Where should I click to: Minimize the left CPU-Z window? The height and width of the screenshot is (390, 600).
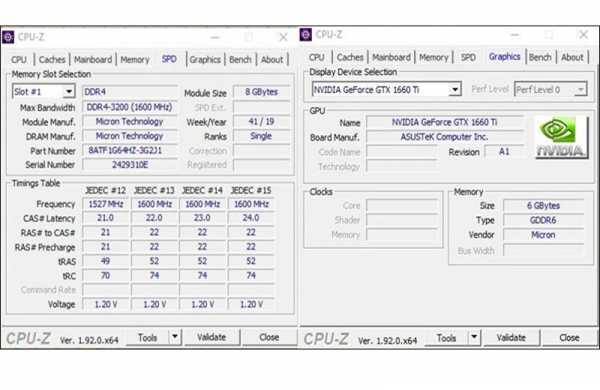pyautogui.click(x=215, y=37)
